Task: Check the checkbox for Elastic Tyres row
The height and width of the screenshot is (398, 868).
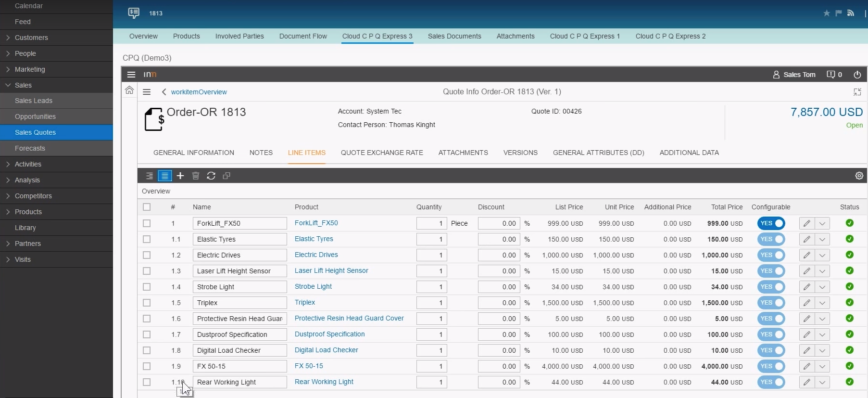Action: (x=147, y=239)
